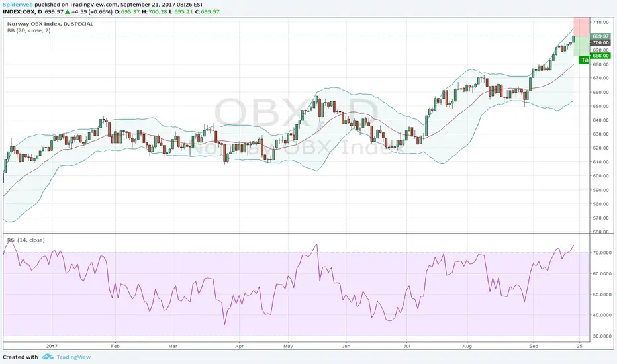Click the TradingView cloud logo icon
This screenshot has height=364, width=617.
coord(48,357)
